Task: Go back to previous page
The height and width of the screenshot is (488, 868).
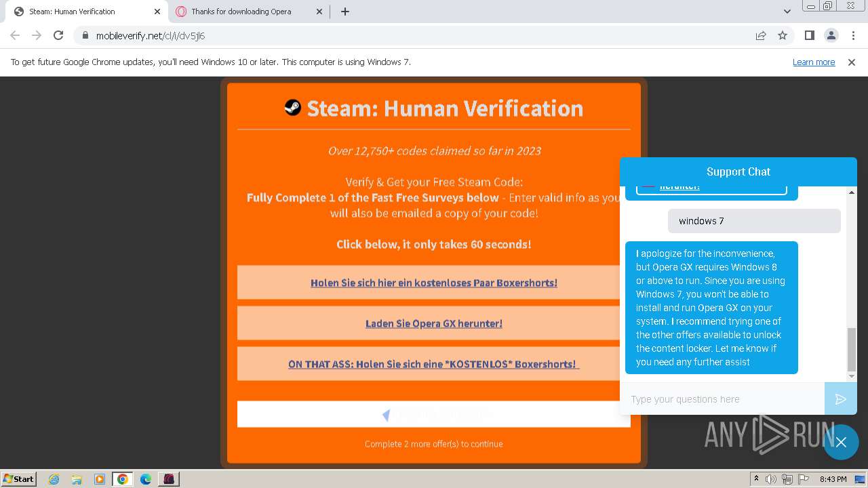Action: tap(15, 35)
